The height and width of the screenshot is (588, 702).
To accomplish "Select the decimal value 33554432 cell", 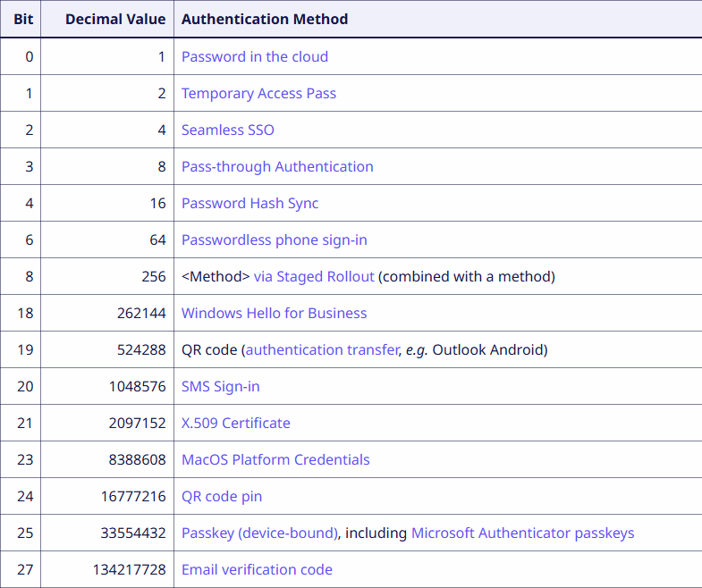I will pos(107,533).
